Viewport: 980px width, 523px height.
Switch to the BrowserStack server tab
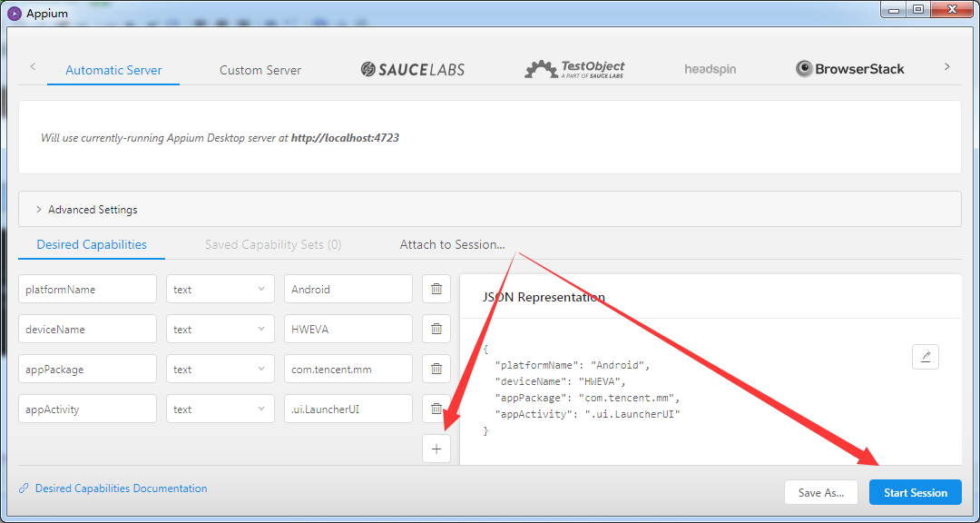(x=850, y=69)
